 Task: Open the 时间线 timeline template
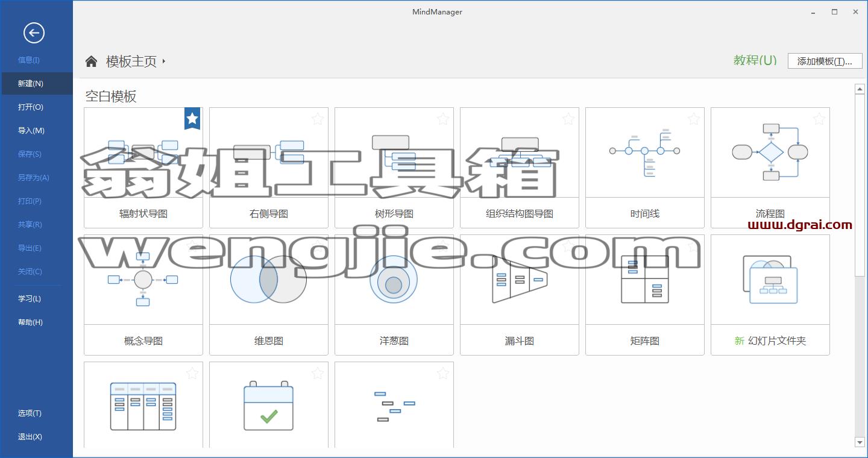(645, 168)
